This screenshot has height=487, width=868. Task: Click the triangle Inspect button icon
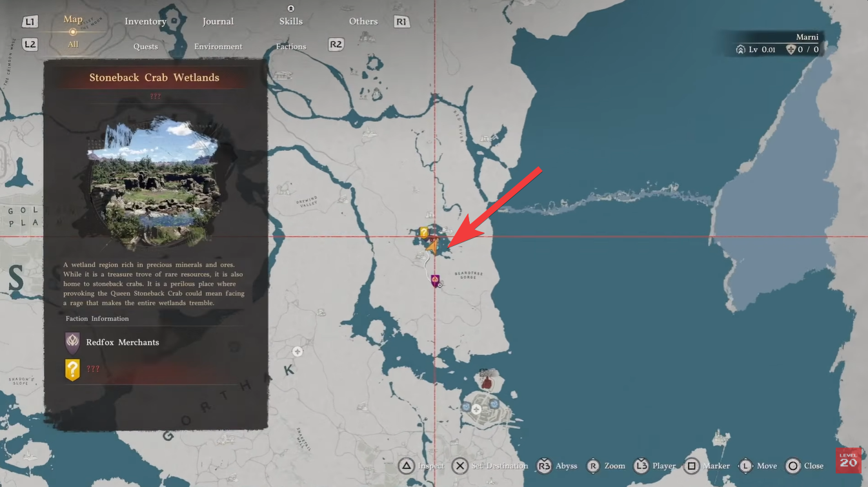point(406,466)
